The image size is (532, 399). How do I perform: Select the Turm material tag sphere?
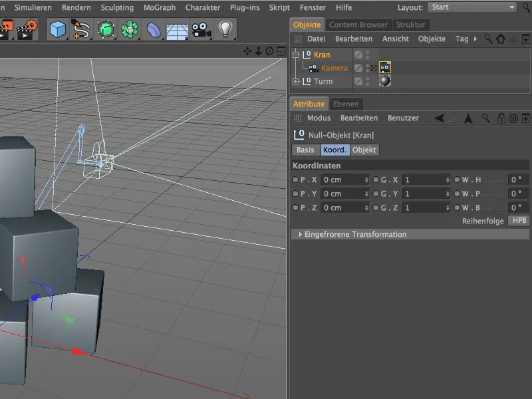[385, 81]
